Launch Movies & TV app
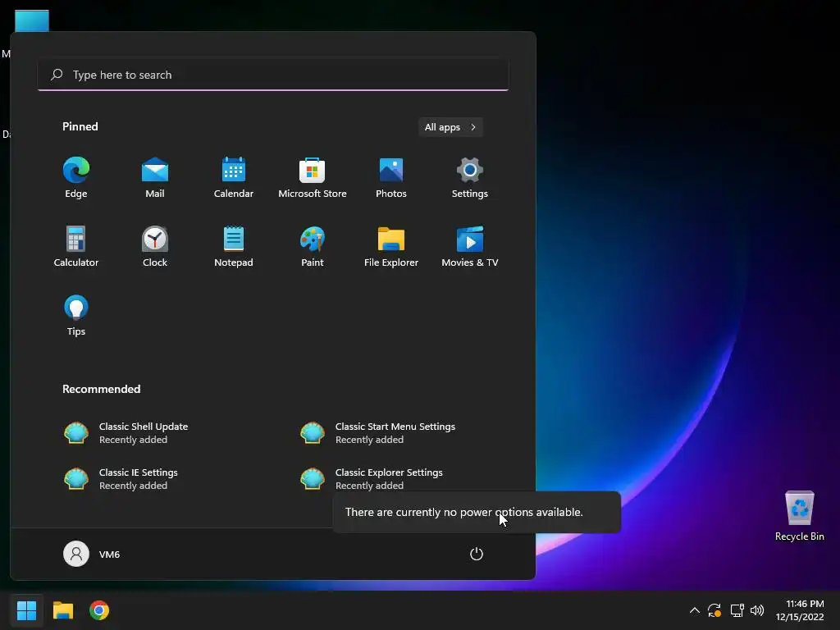 pyautogui.click(x=470, y=246)
